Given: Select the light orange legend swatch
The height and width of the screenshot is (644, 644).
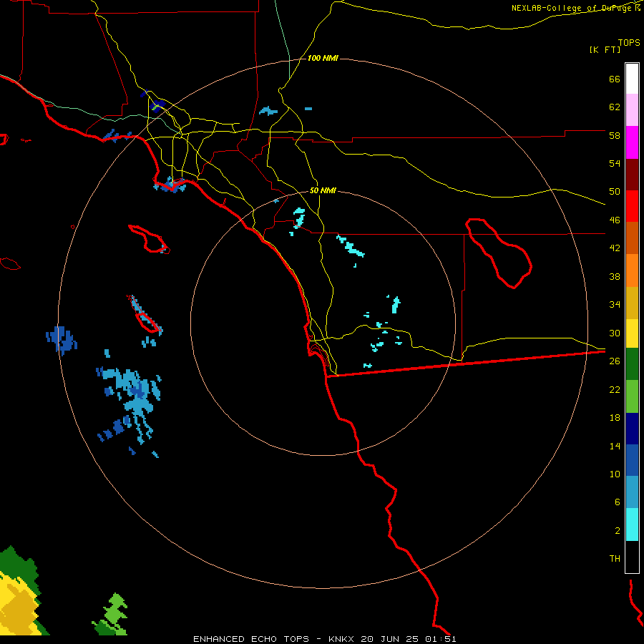Looking at the screenshot, I should [632, 270].
